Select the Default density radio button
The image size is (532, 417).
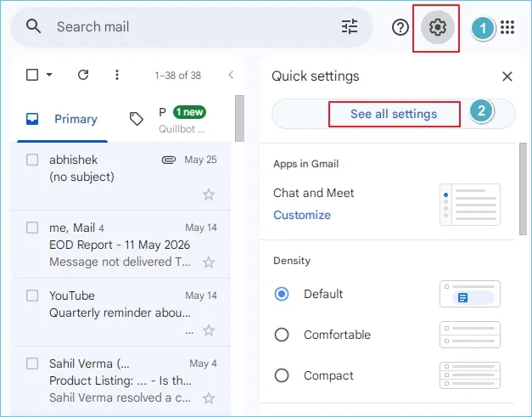282,294
